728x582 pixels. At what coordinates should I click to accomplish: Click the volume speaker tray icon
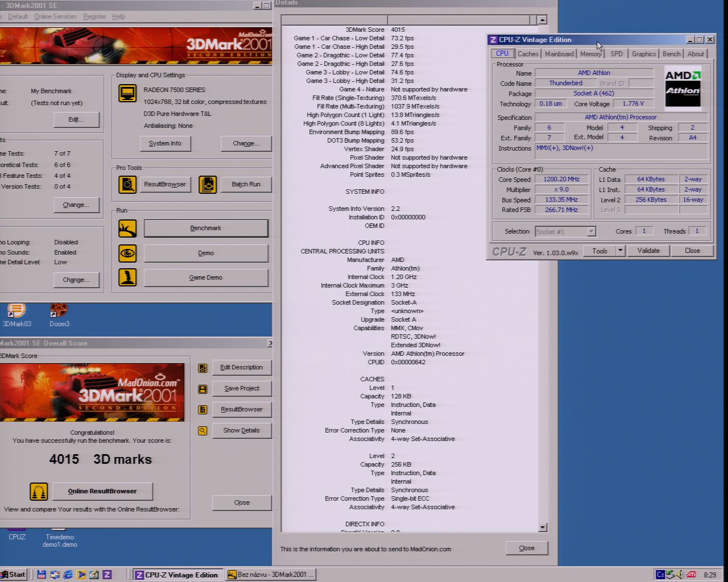point(681,575)
